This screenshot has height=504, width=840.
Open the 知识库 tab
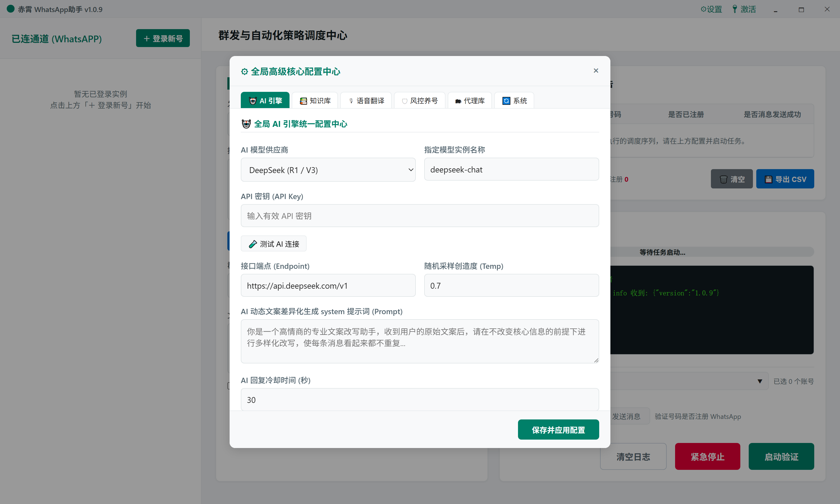pyautogui.click(x=315, y=101)
